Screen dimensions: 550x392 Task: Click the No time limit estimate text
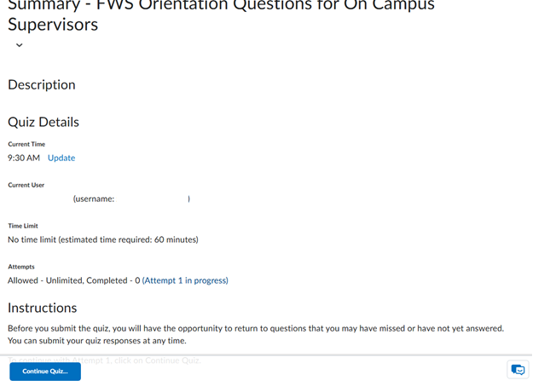pyautogui.click(x=103, y=239)
